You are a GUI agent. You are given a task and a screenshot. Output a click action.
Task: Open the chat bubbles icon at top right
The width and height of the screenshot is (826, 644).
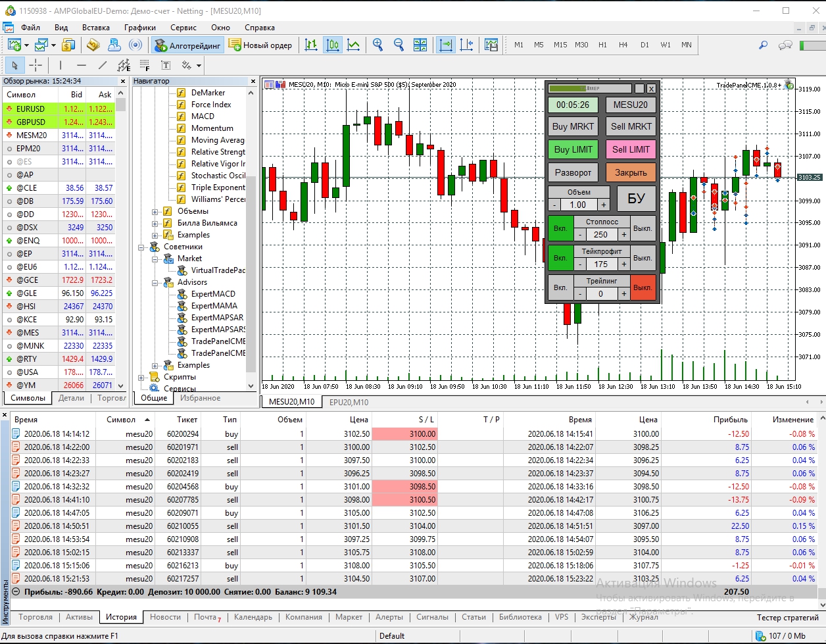(785, 45)
